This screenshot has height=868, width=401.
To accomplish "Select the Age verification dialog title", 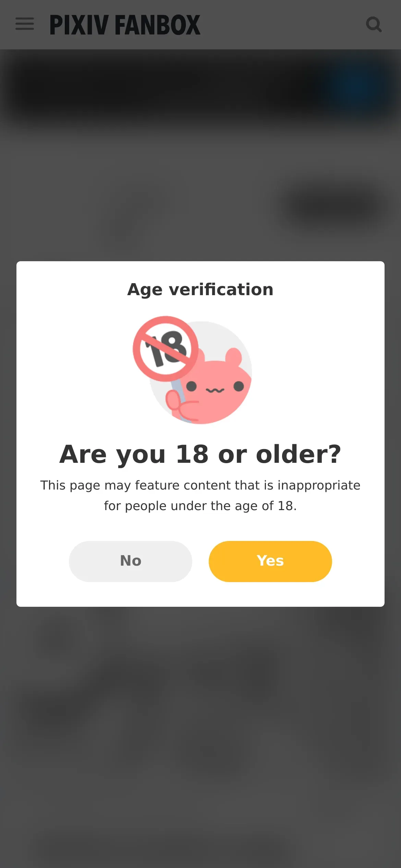I will click(200, 289).
